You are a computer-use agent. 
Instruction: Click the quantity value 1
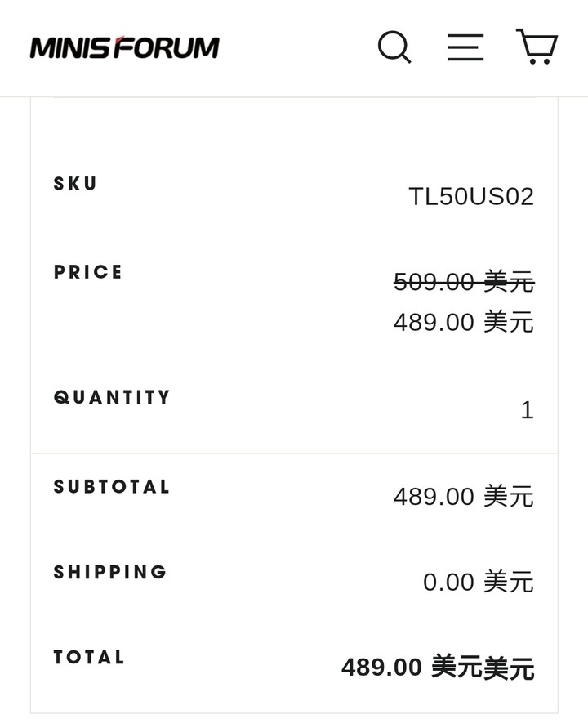click(528, 410)
